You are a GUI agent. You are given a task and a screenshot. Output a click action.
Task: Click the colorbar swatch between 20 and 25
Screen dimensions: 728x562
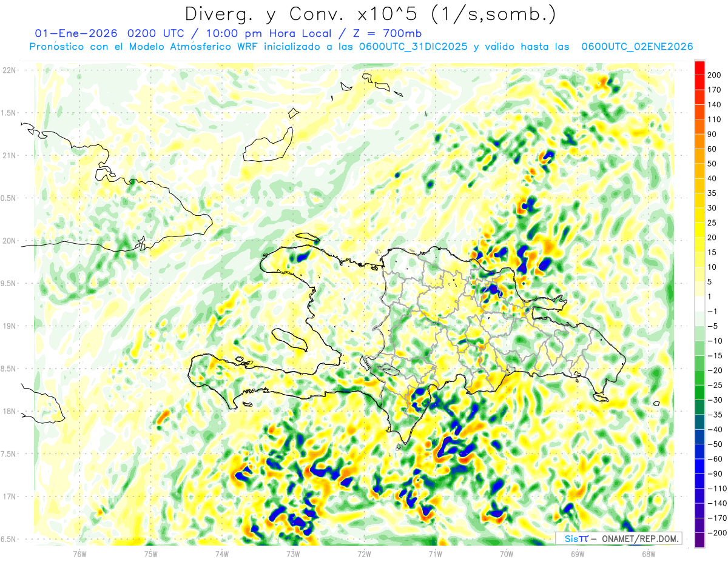(x=699, y=230)
